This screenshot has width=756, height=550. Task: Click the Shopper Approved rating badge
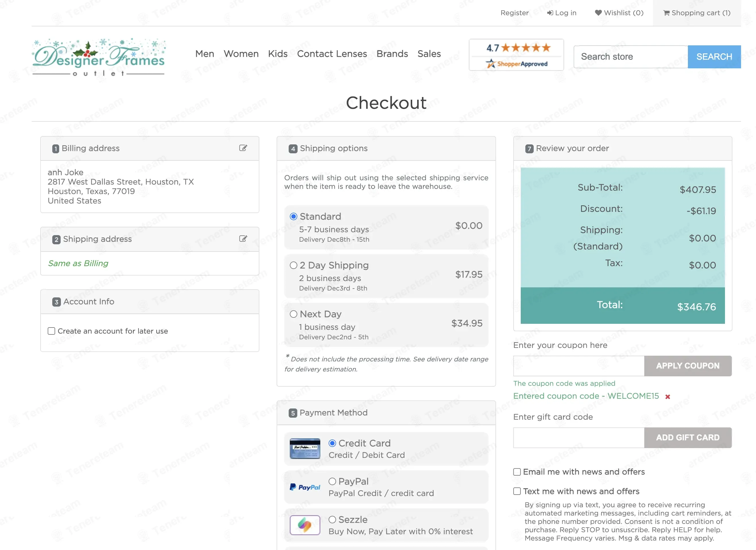516,55
